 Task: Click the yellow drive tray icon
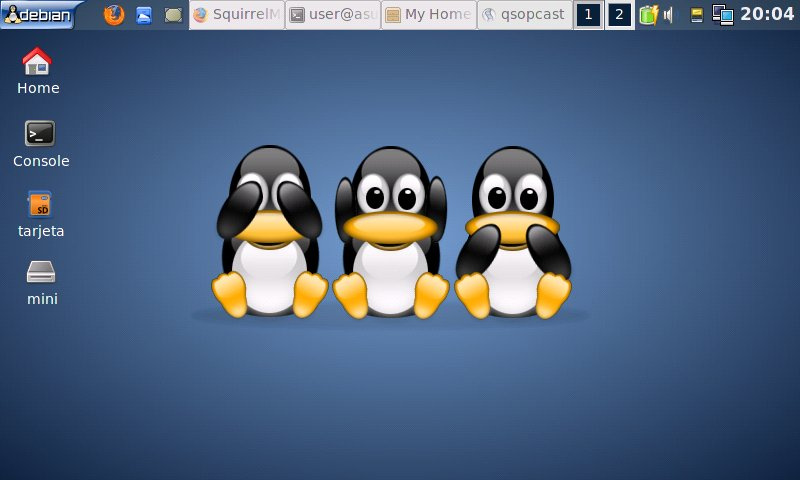pyautogui.click(x=696, y=15)
